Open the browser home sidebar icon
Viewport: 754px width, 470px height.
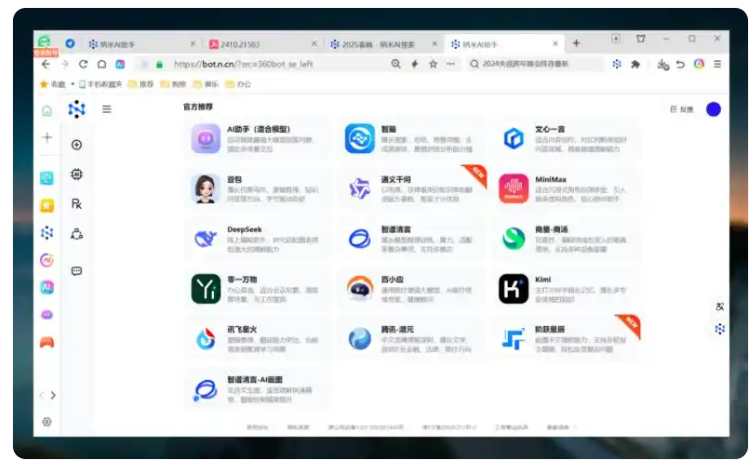click(47, 111)
